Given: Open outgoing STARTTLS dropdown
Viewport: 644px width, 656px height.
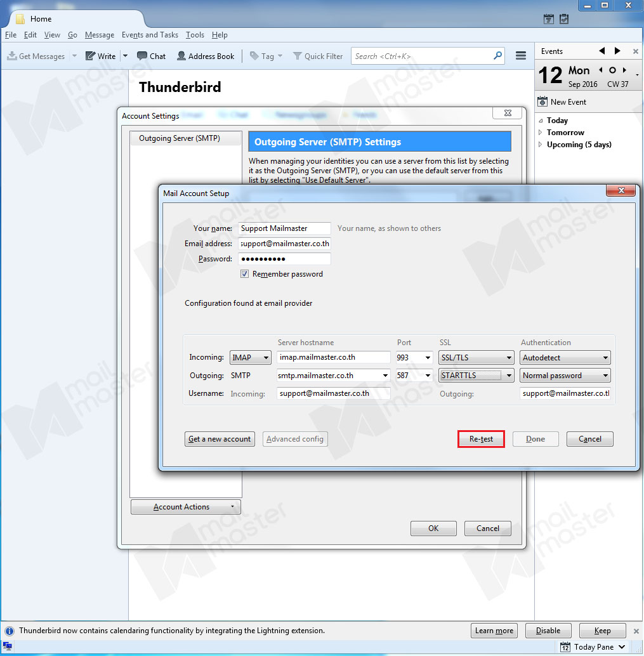Looking at the screenshot, I should [476, 376].
